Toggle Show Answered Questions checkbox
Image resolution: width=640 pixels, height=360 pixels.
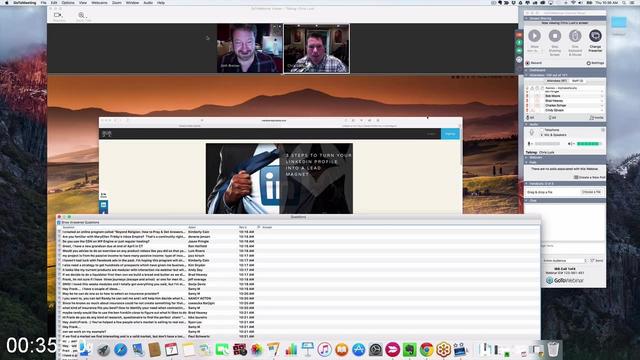click(59, 222)
